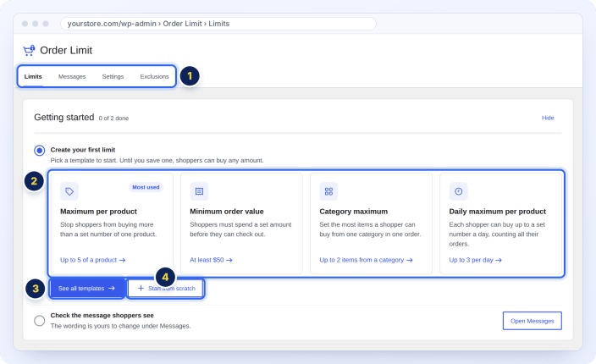Click the Order Limit page title
Viewport: 596px width, 364px height.
66,50
